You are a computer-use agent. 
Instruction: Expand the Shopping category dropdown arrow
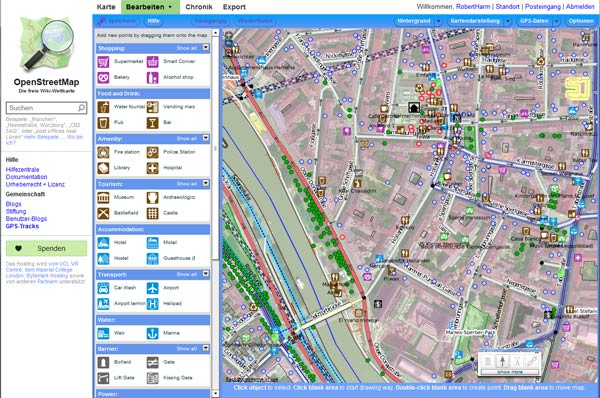206,48
